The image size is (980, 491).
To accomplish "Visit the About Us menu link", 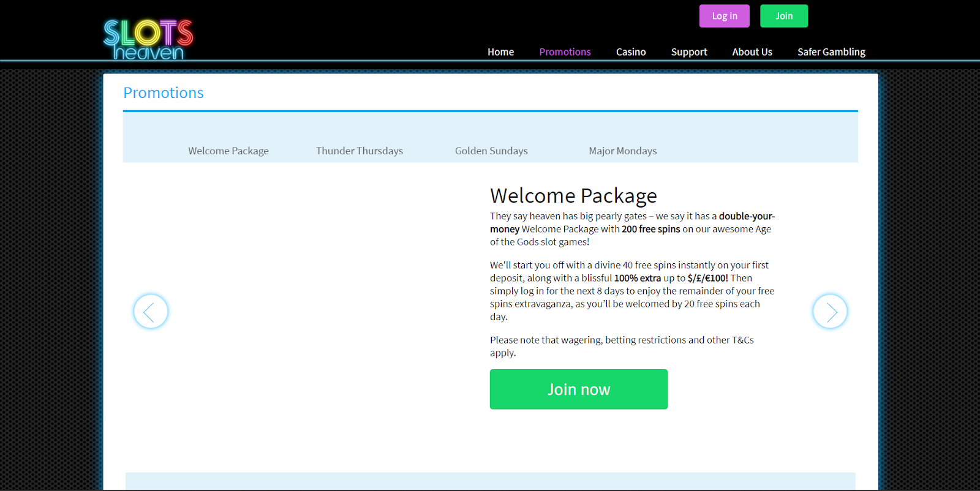I will [x=752, y=52].
